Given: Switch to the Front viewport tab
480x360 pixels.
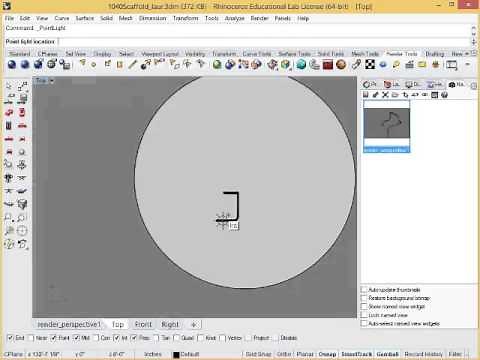Looking at the screenshot, I should click(143, 324).
